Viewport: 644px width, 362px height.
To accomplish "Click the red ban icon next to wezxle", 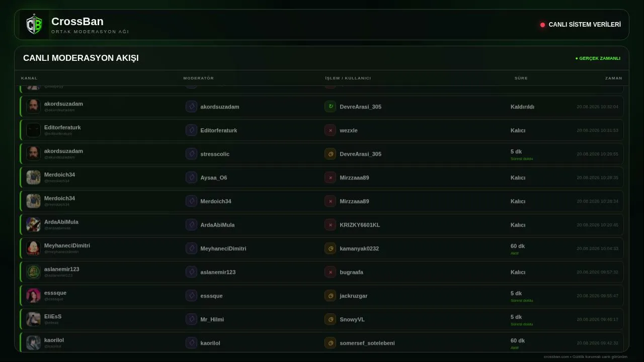I will (x=330, y=130).
